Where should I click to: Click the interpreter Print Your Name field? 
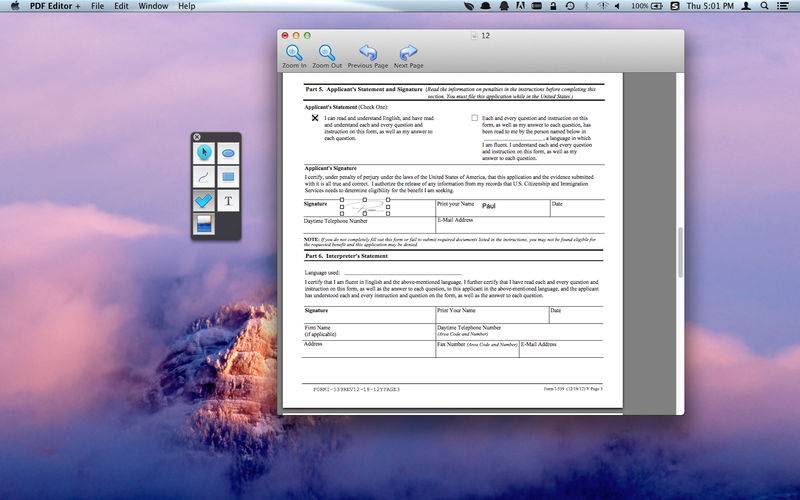tap(492, 315)
